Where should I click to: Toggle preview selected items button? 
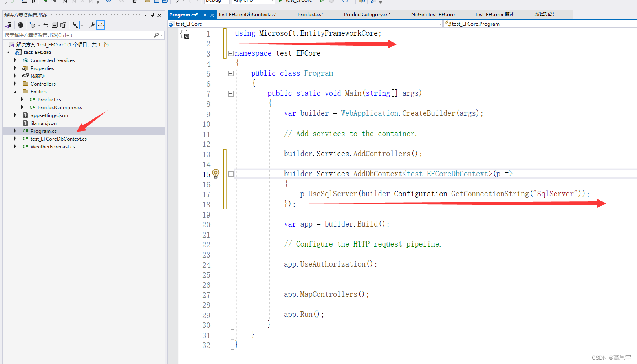click(x=101, y=25)
